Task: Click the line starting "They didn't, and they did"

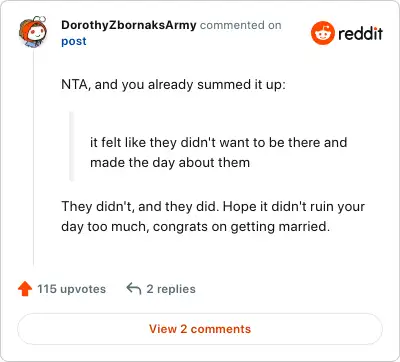Action: point(213,206)
